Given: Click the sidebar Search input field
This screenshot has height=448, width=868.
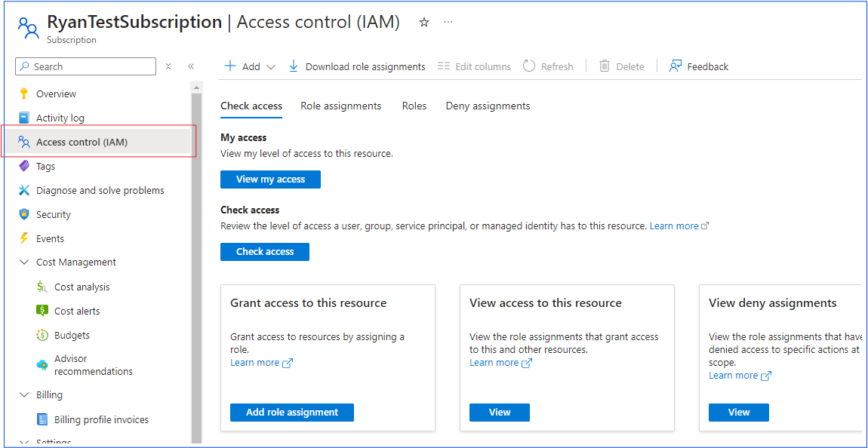Looking at the screenshot, I should point(86,66).
